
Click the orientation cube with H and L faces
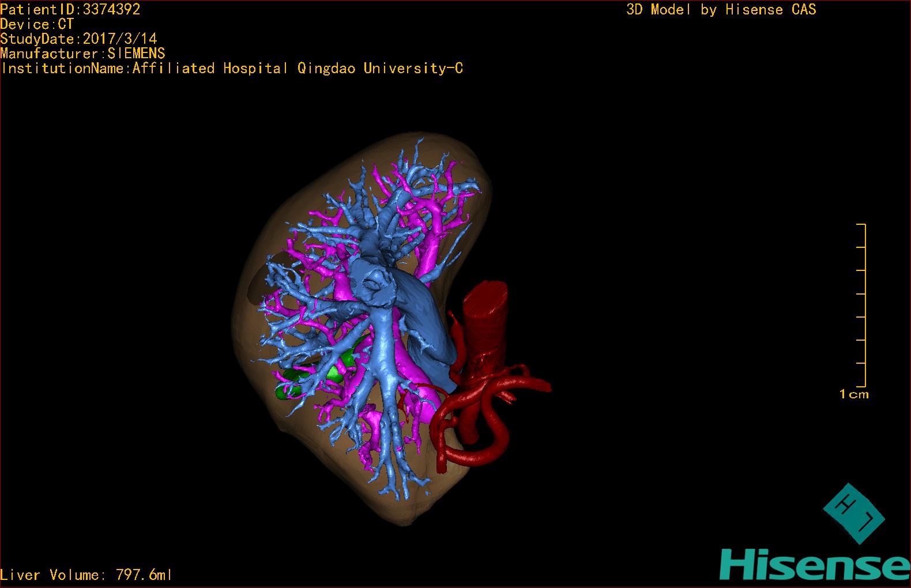[853, 513]
